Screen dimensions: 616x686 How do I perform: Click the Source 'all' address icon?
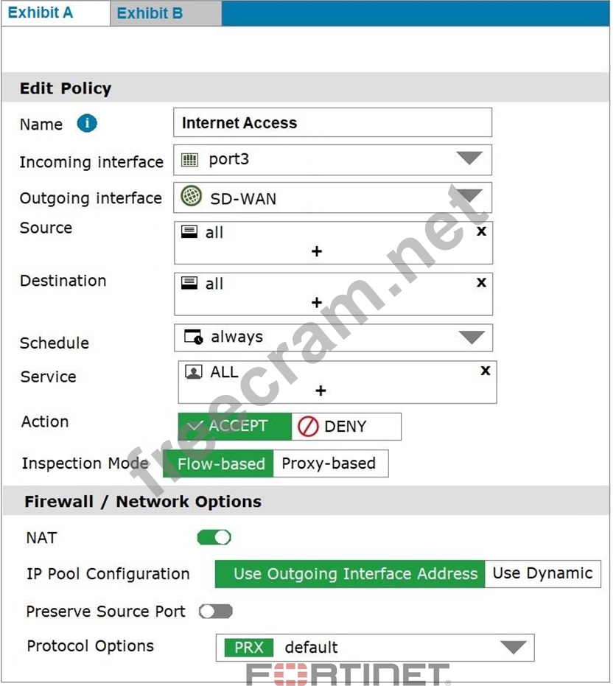(189, 232)
